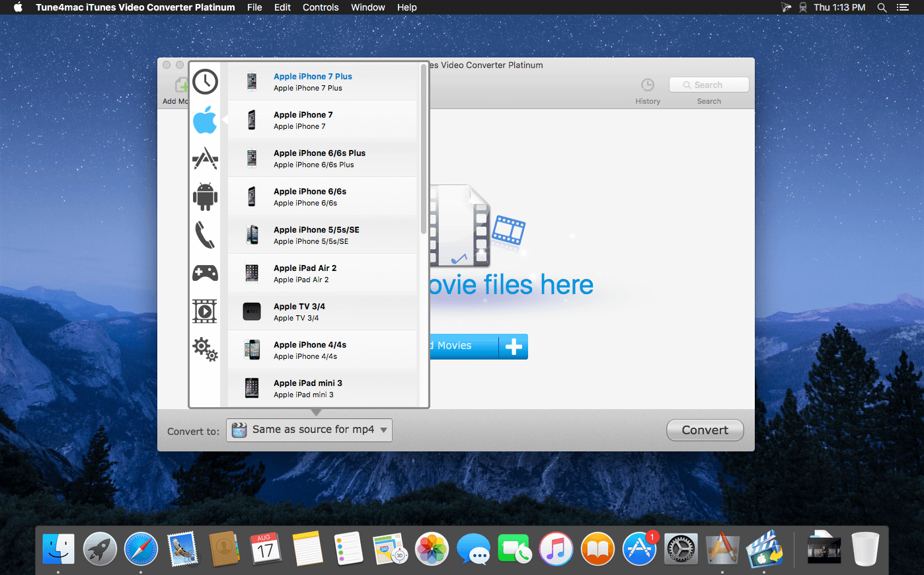
Task: Select the game controller devices category
Action: (x=205, y=273)
